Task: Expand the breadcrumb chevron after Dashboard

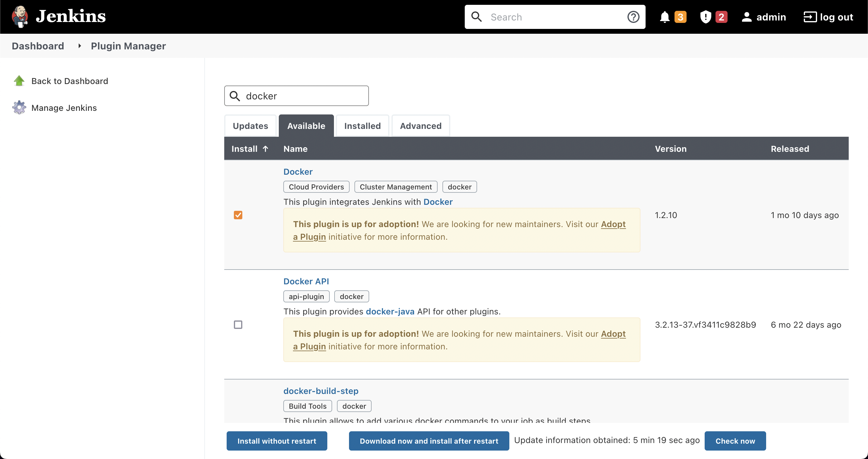Action: 79,46
